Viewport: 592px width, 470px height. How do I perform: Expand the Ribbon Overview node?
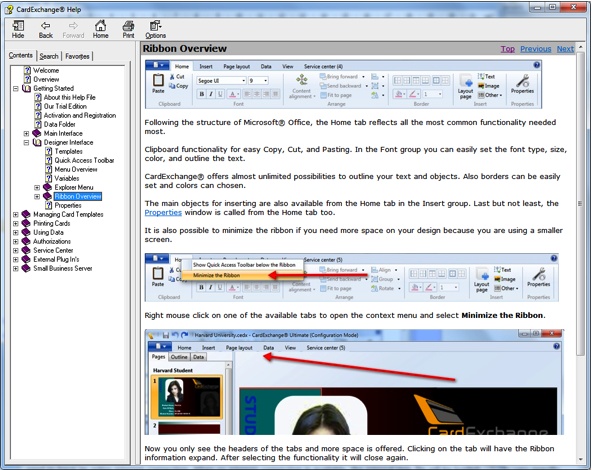pos(37,197)
